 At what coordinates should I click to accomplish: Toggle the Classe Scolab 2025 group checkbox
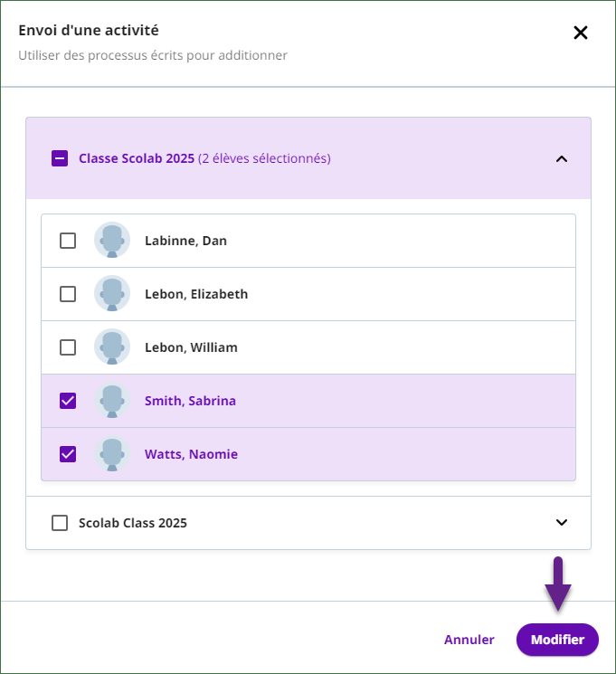60,158
